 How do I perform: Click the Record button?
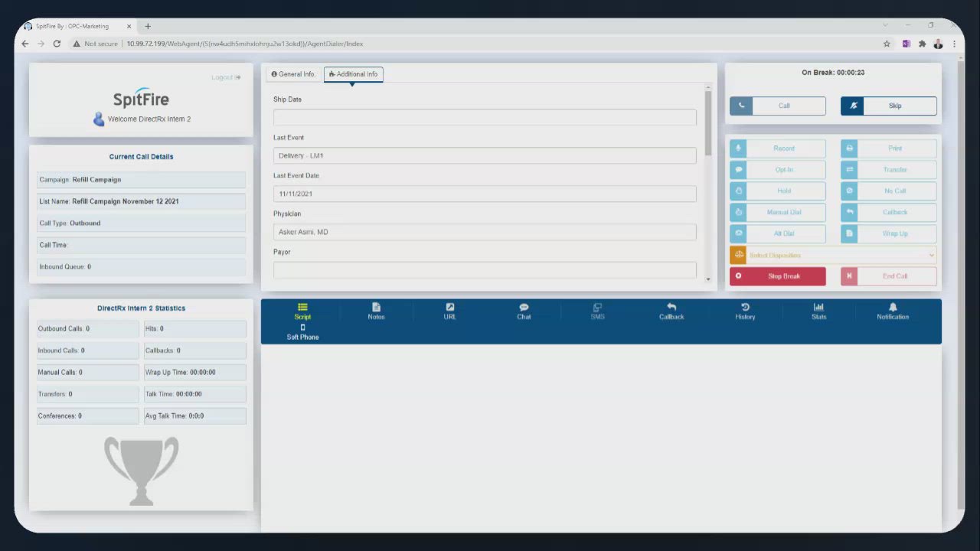[778, 148]
